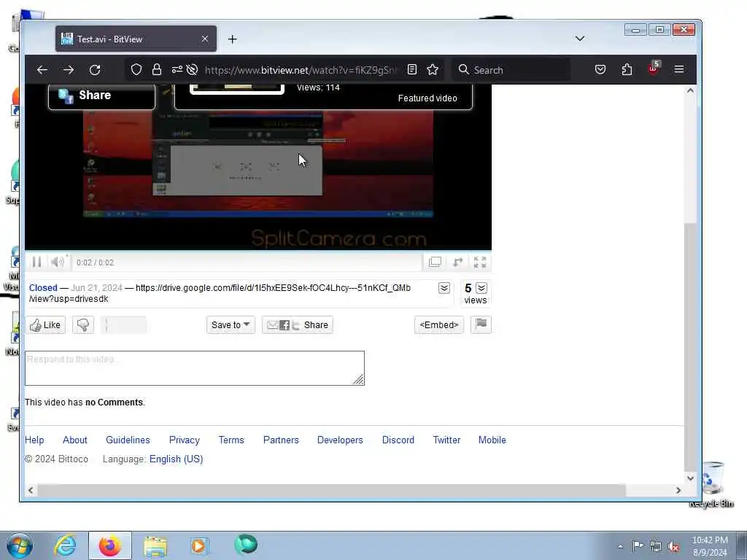Expand the view statistics arrow
Image resolution: width=747 pixels, height=560 pixels.
(481, 288)
